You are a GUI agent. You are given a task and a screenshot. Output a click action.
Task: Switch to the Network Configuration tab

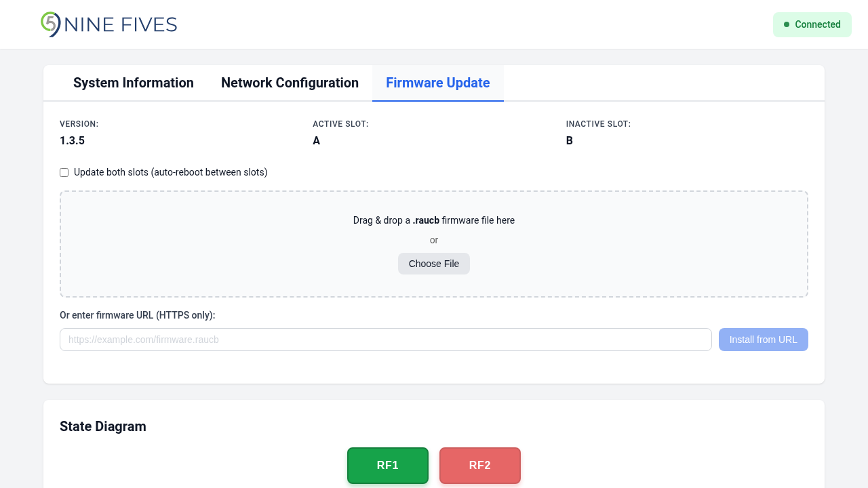290,83
